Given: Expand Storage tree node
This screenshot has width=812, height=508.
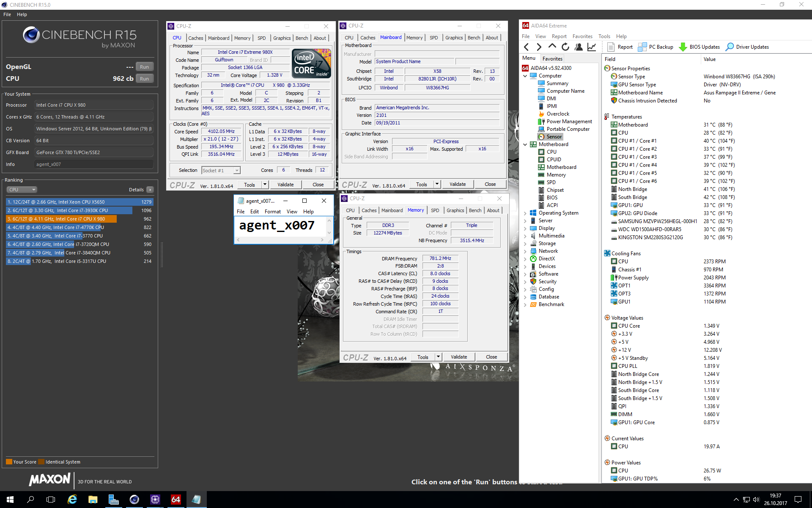Looking at the screenshot, I should [x=525, y=243].
